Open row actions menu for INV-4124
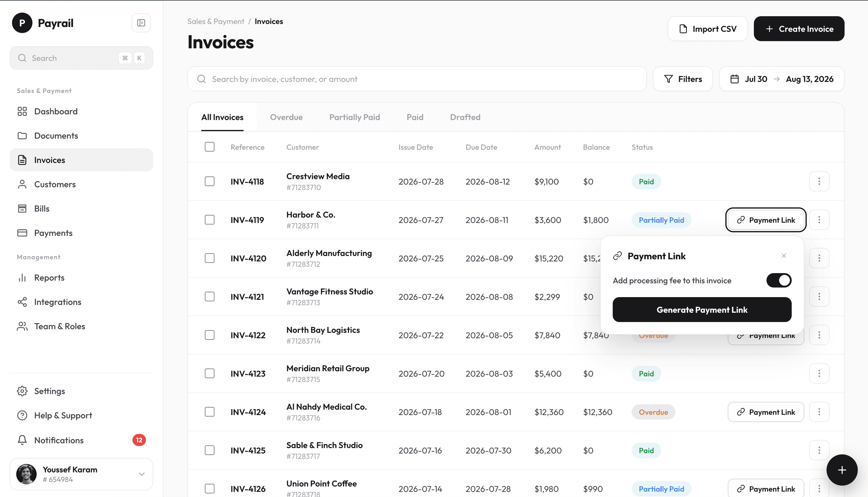Viewport: 868px width, 497px height. coord(819,412)
